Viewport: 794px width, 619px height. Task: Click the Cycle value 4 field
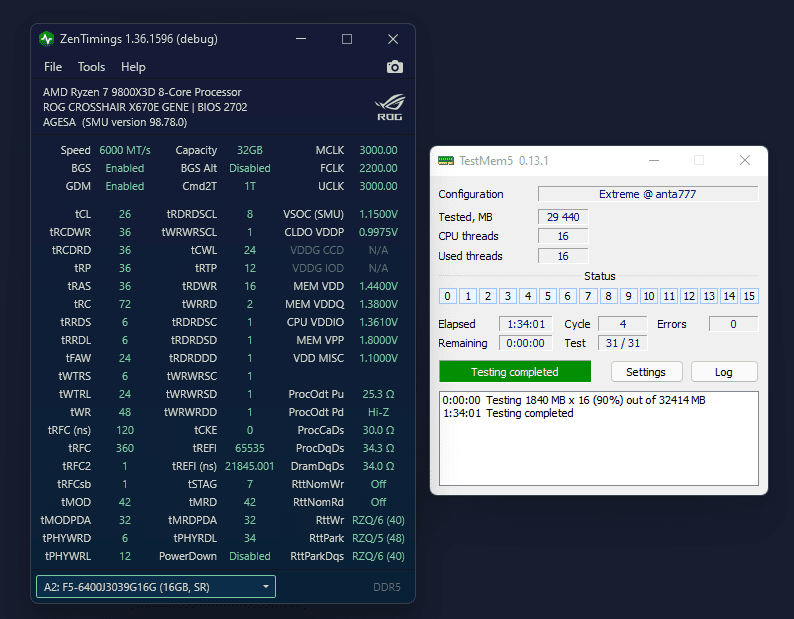coord(623,324)
